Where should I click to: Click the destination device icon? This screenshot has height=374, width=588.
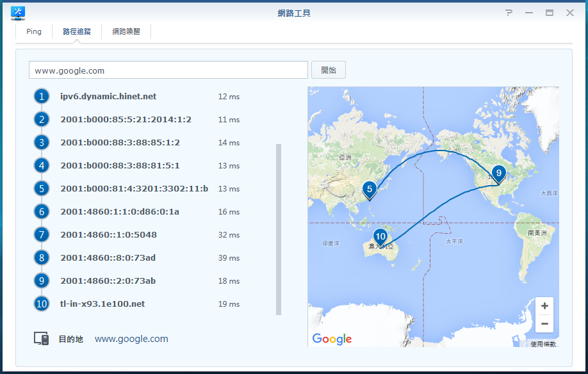[x=41, y=338]
